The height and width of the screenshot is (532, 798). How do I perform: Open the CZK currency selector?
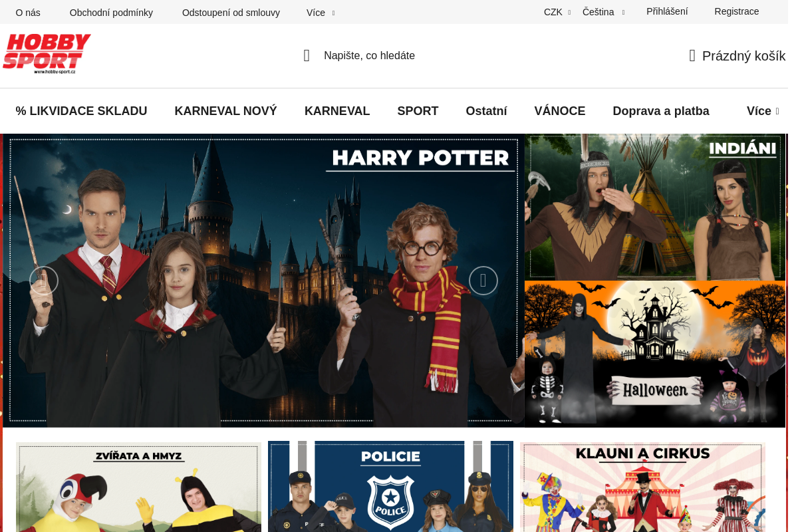point(557,12)
